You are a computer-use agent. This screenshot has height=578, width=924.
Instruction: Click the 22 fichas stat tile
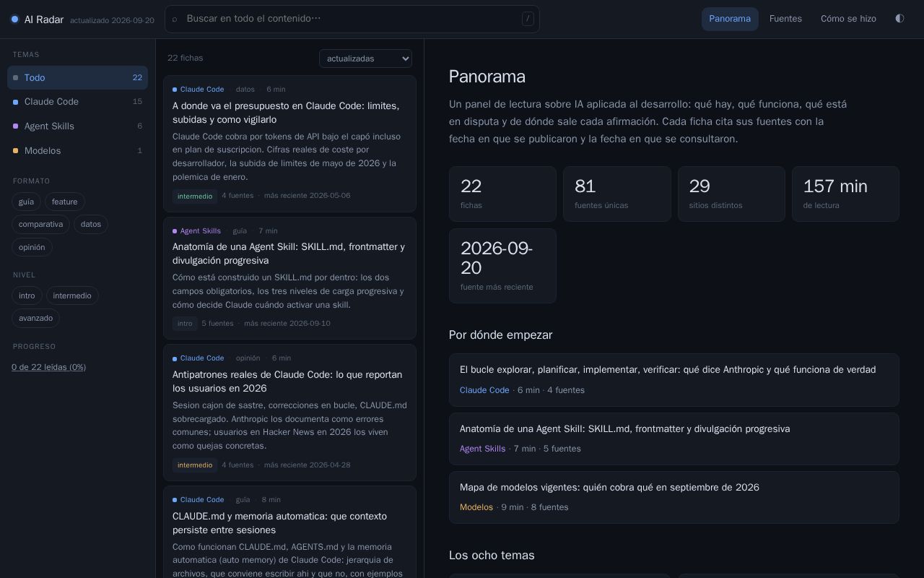tap(502, 194)
